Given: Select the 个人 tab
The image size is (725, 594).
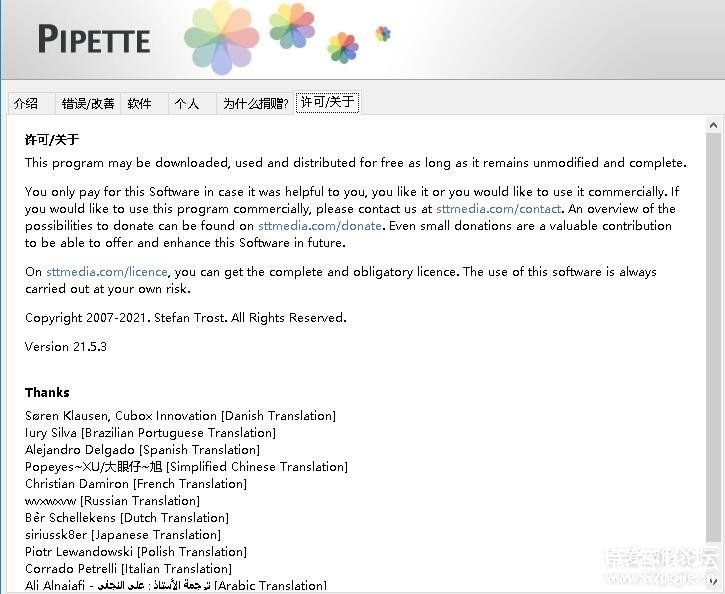Looking at the screenshot, I should [192, 104].
